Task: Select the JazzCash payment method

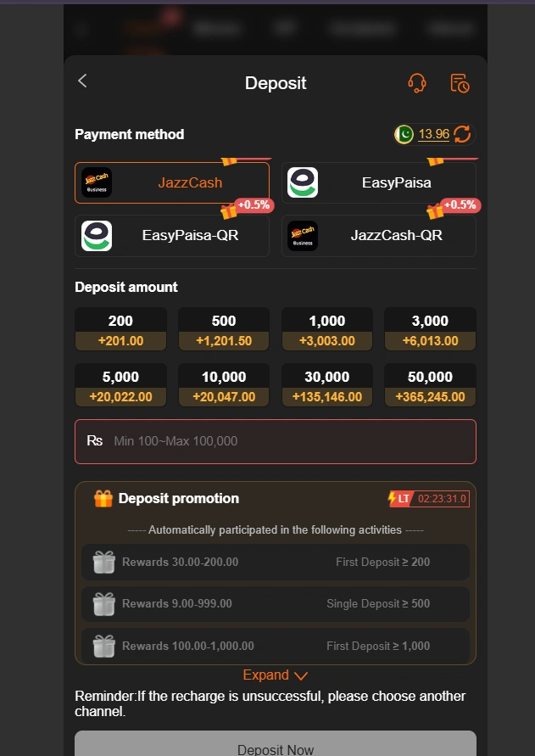Action: [172, 182]
